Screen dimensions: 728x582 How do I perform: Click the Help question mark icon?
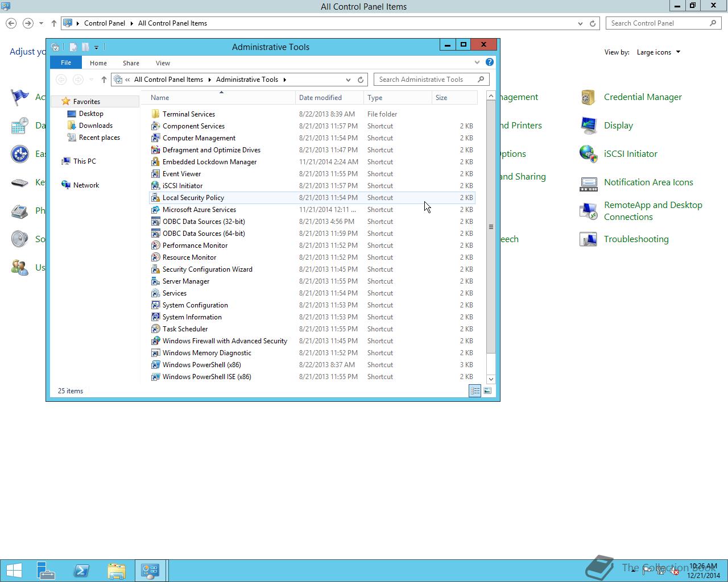point(489,62)
